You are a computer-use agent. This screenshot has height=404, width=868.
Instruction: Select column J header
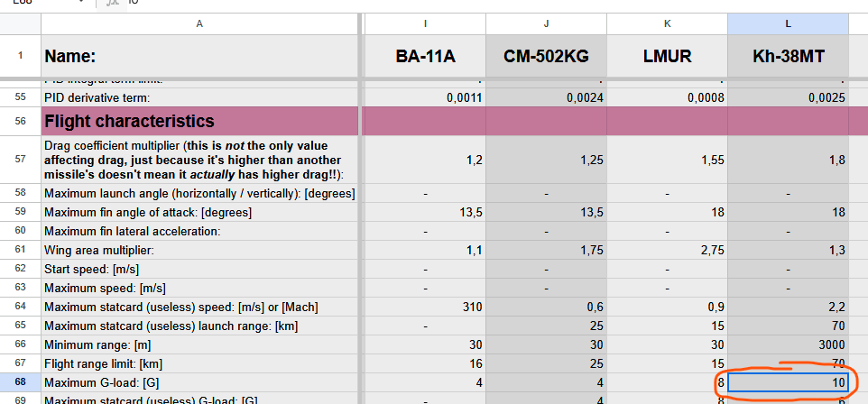[546, 24]
